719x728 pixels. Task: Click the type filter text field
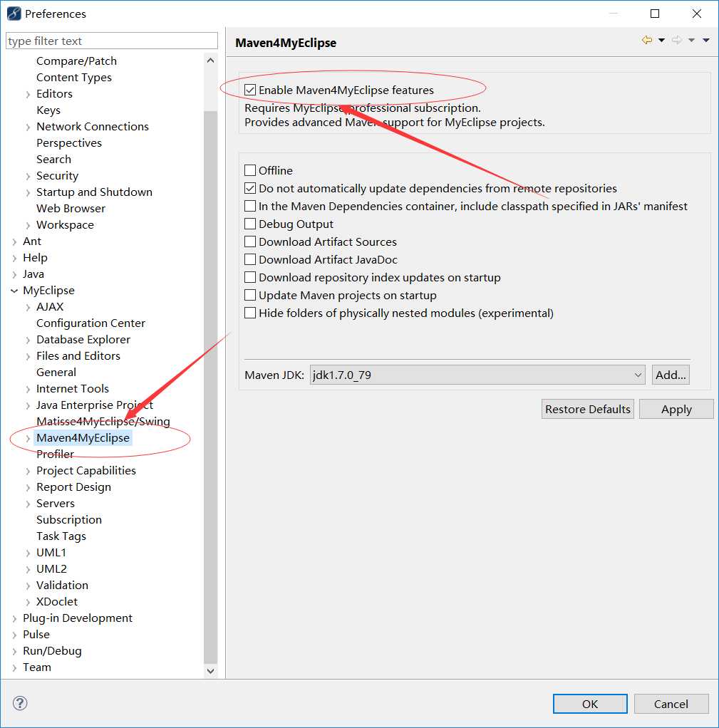pos(111,41)
